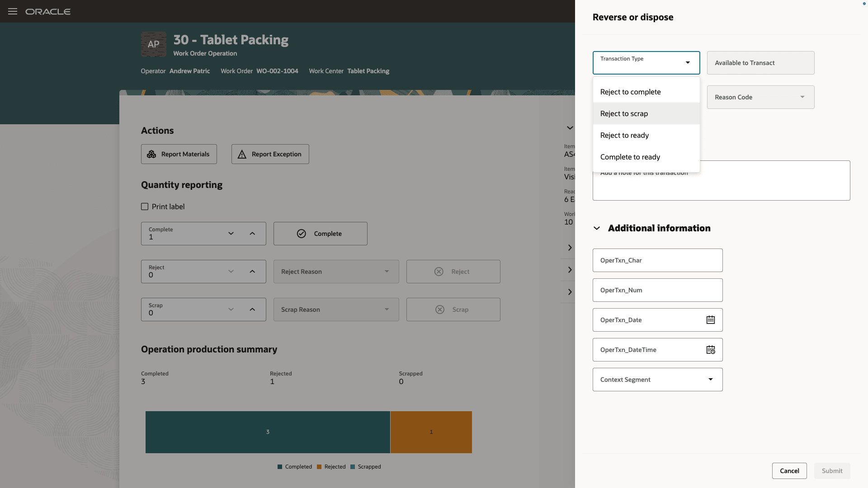Click the OperTxn_Date calendar icon
This screenshot has height=488, width=868.
click(x=710, y=320)
